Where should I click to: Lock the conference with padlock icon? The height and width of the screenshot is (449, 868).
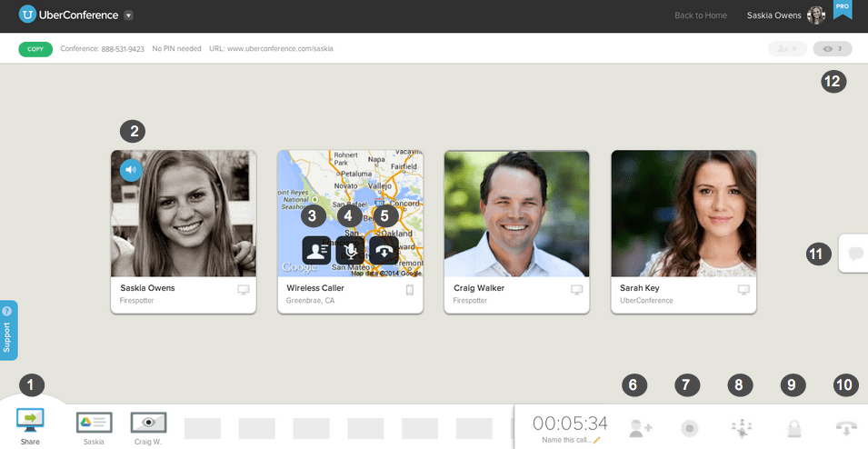[x=794, y=428]
